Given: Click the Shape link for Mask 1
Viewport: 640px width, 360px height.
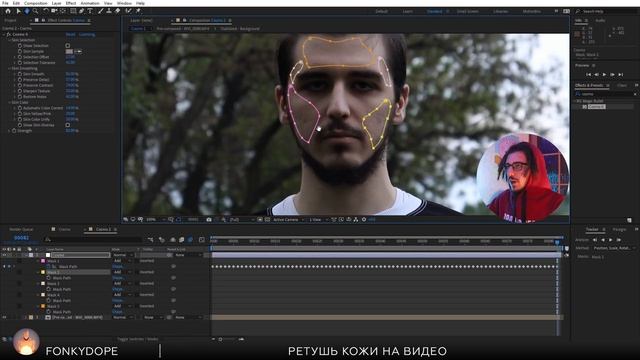Looking at the screenshot, I should pos(118,267).
